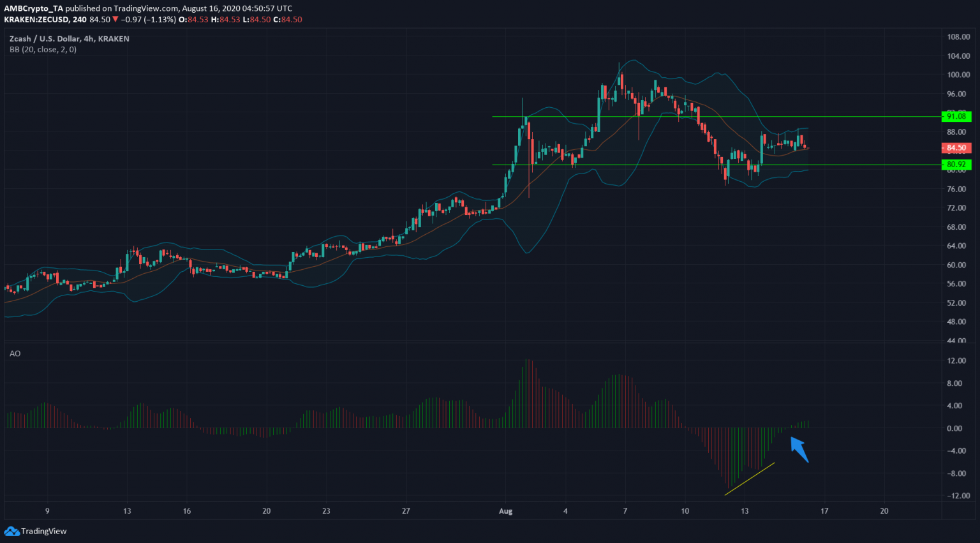Select the yellow trendline under AO histogram
This screenshot has height=543, width=980.
750,479
